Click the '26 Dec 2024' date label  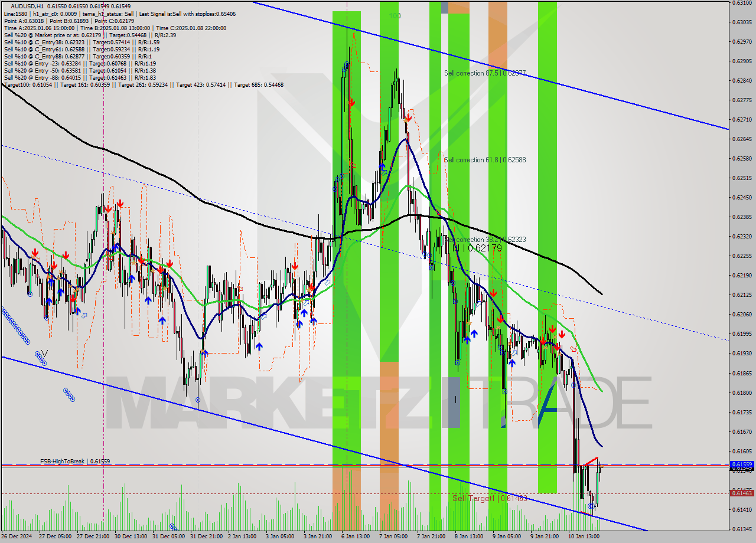coord(17,537)
